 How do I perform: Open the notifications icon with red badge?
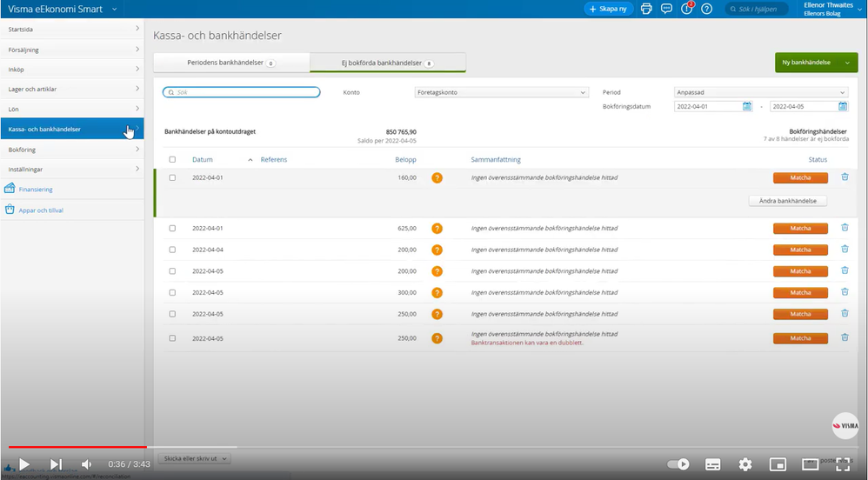tap(687, 9)
